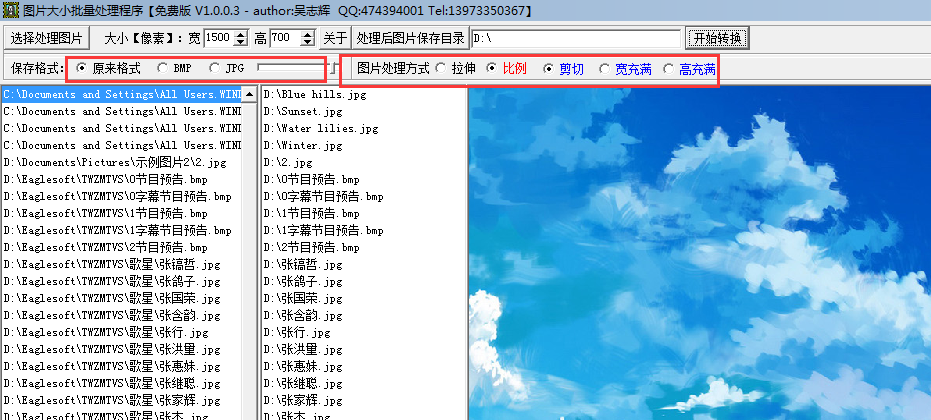The width and height of the screenshot is (931, 420).
Task: Select 剪切 crop option
Action: (x=563, y=69)
